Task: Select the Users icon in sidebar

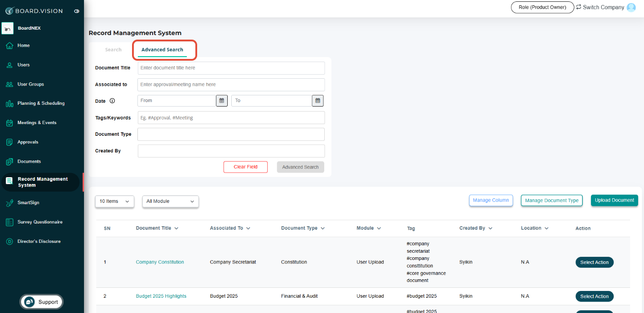Action: pyautogui.click(x=9, y=65)
